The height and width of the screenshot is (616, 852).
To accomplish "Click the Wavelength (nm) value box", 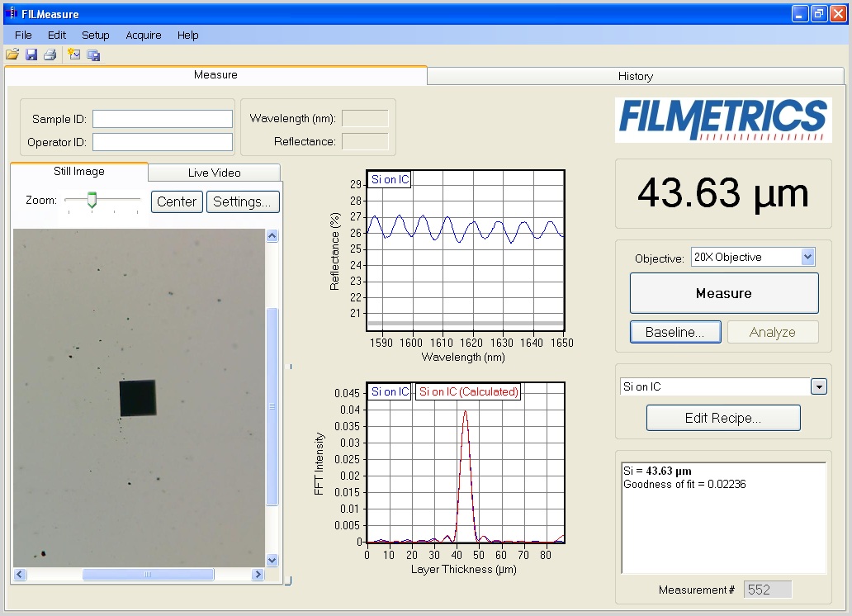I will point(365,119).
